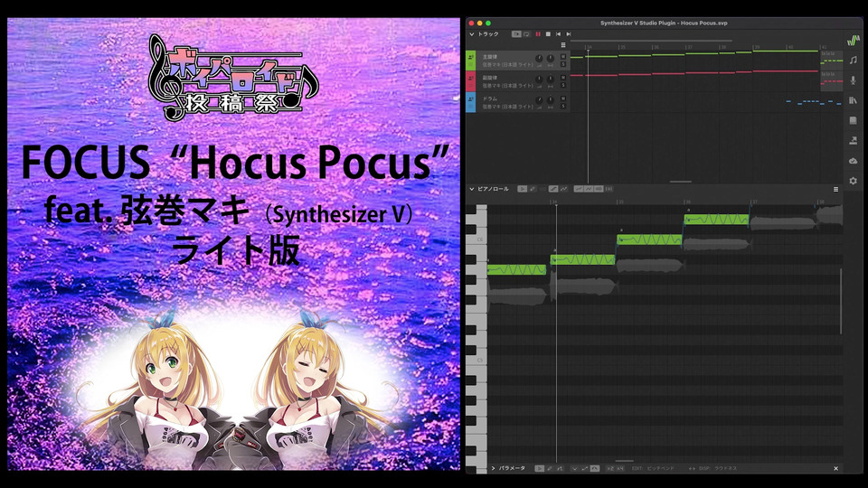Choose pencil tool in parameter panel toolbar
Image resolution: width=868 pixels, height=488 pixels.
(x=550, y=469)
